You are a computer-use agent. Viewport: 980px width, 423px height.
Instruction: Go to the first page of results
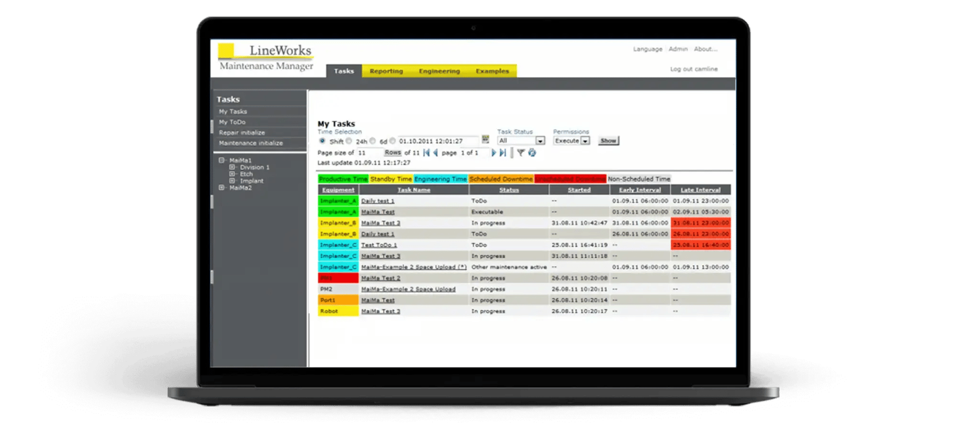(x=427, y=152)
